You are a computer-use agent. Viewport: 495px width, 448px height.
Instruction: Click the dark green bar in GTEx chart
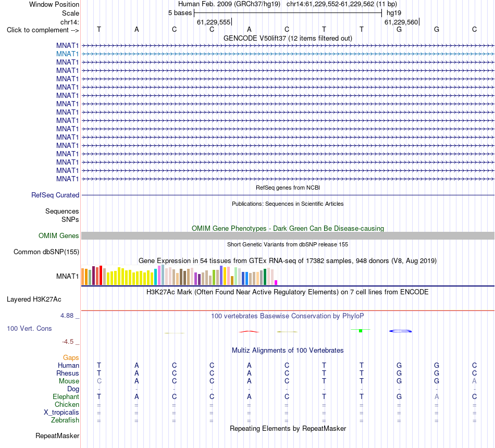[x=265, y=277]
